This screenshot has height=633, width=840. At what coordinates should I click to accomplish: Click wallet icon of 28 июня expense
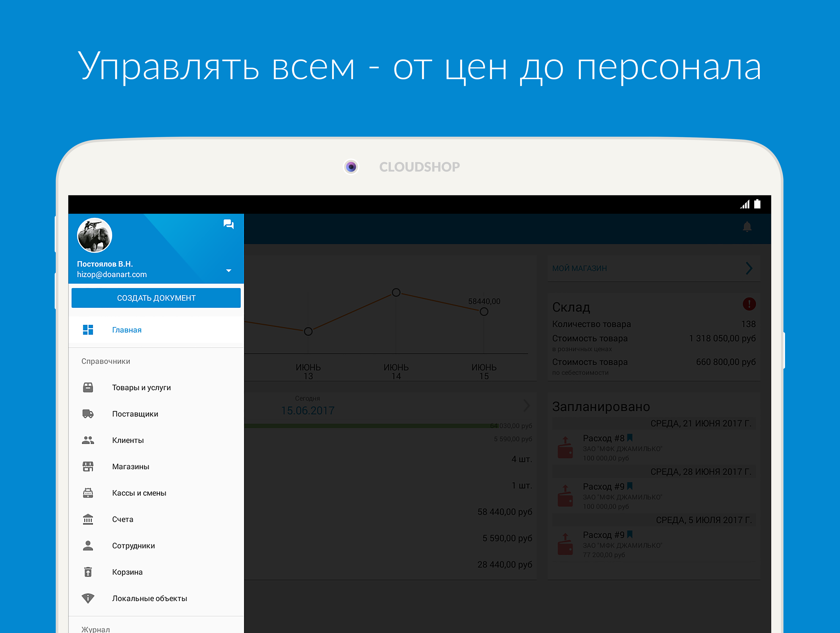click(x=565, y=496)
